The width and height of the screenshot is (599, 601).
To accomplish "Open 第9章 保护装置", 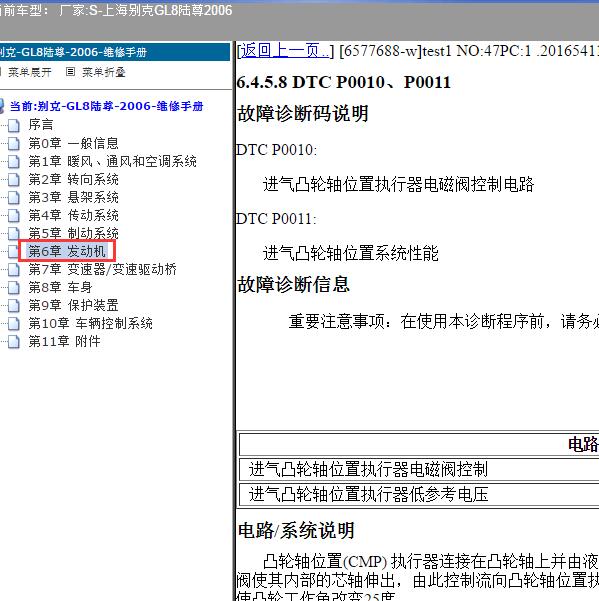I will [74, 305].
